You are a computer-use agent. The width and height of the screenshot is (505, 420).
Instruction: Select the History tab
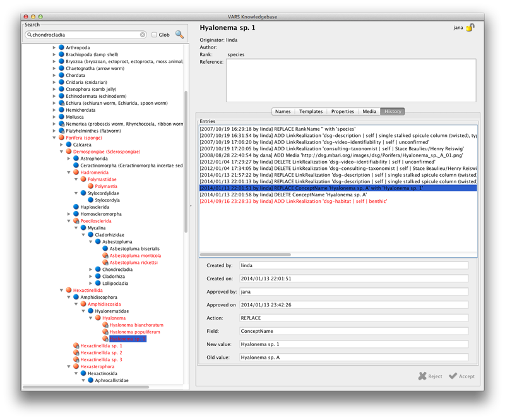tap(393, 111)
